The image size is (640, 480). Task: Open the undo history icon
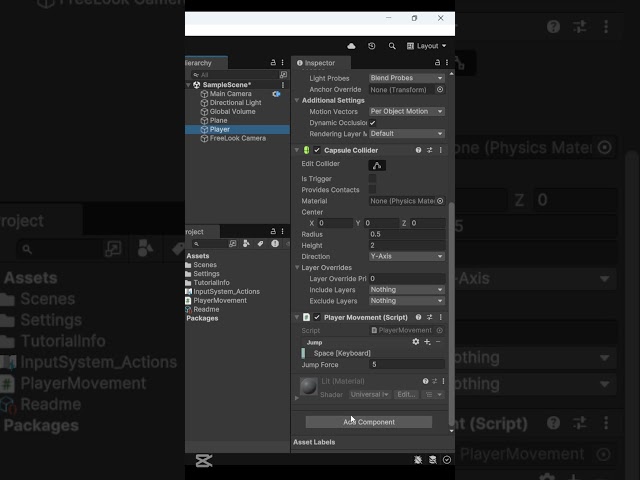tap(371, 46)
